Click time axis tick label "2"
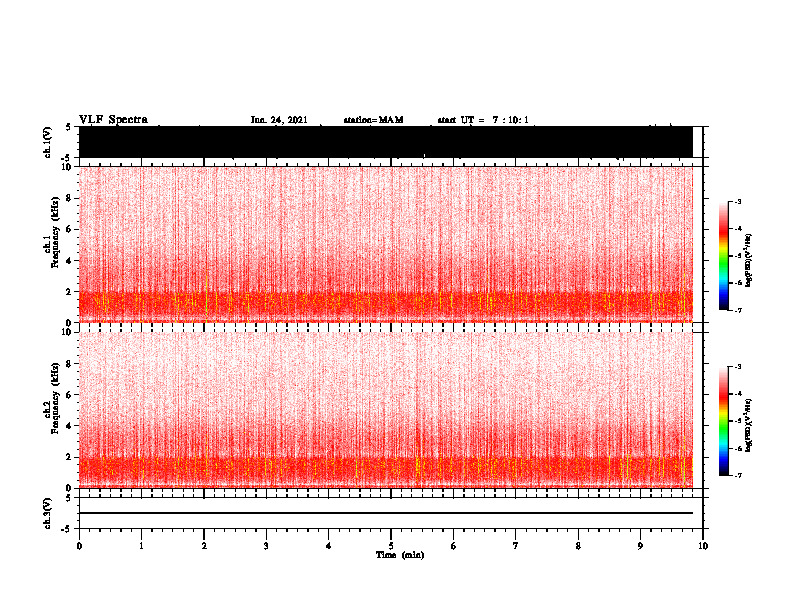This screenshot has height=612, width=792. (x=204, y=546)
